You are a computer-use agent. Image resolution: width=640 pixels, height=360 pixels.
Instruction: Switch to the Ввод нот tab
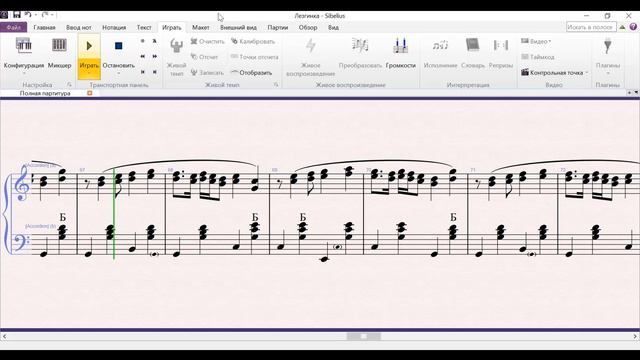click(79, 27)
